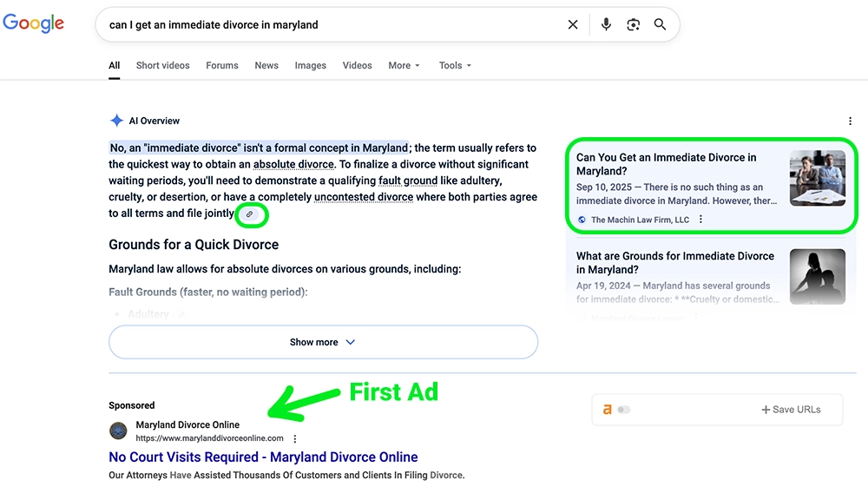Expand the More dropdown
Image resolution: width=868 pixels, height=493 pixels.
(404, 65)
